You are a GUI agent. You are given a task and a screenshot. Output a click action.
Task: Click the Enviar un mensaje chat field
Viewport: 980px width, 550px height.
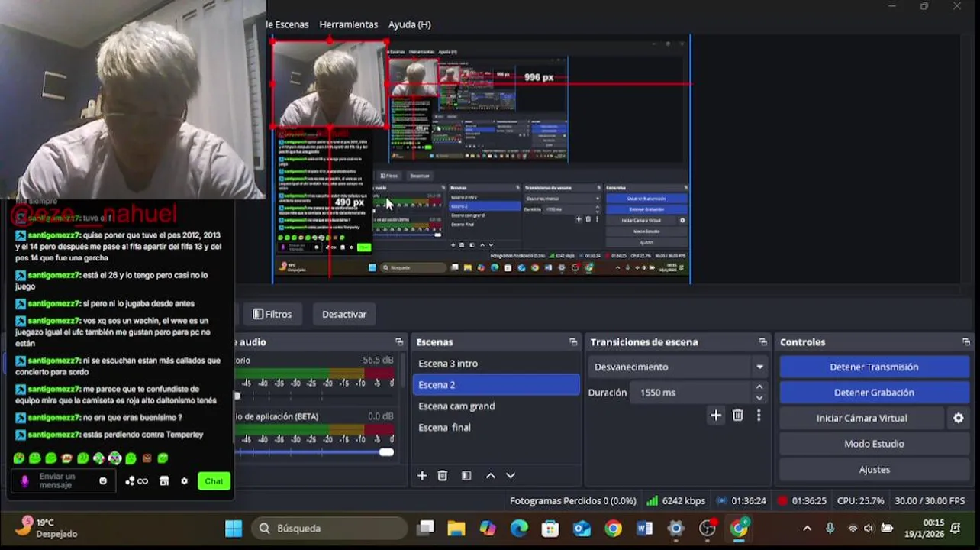65,481
